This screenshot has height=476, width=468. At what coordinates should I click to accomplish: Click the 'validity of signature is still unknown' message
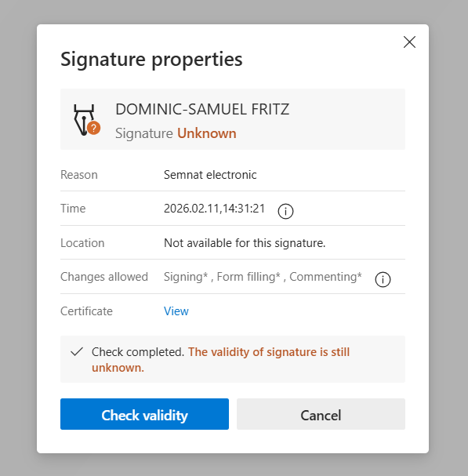coord(220,360)
